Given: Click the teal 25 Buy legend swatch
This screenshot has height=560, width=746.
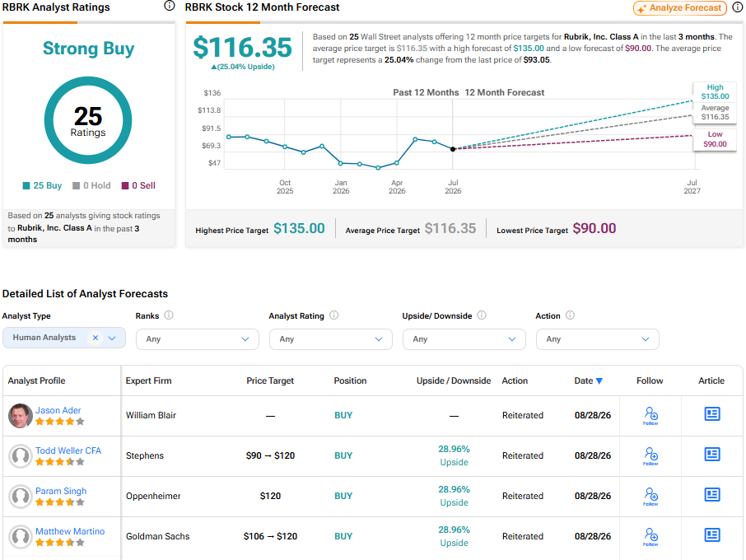Looking at the screenshot, I should pyautogui.click(x=26, y=185).
